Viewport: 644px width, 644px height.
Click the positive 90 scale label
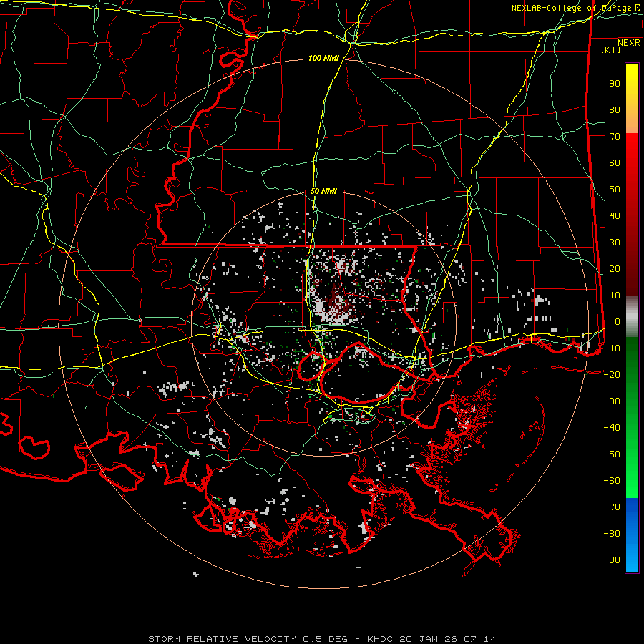pyautogui.click(x=615, y=84)
